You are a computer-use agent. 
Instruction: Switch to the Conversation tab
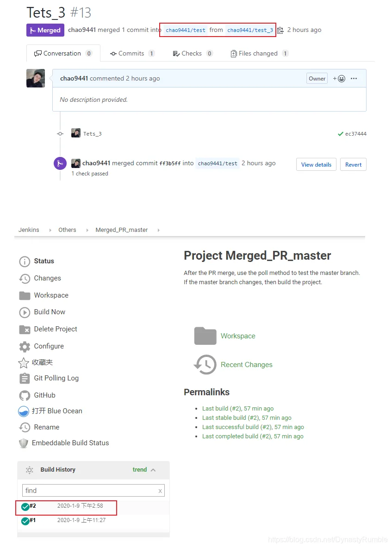click(63, 53)
